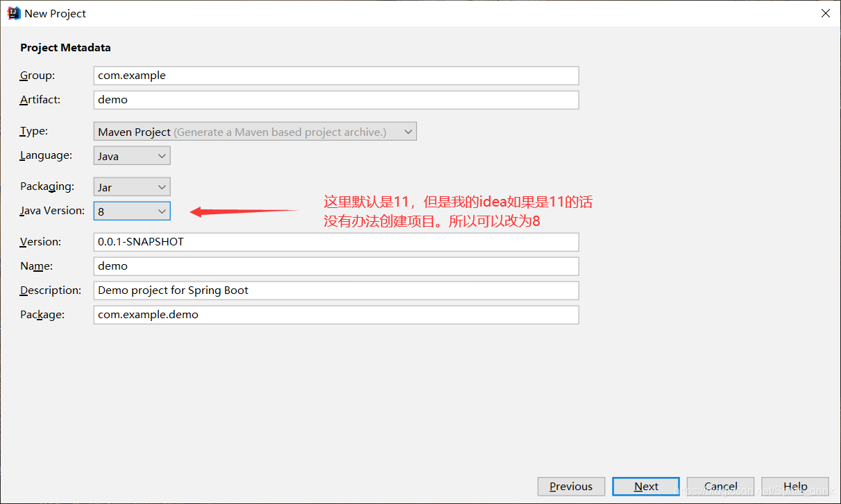Click the Cancel button
The image size is (841, 504).
click(720, 486)
